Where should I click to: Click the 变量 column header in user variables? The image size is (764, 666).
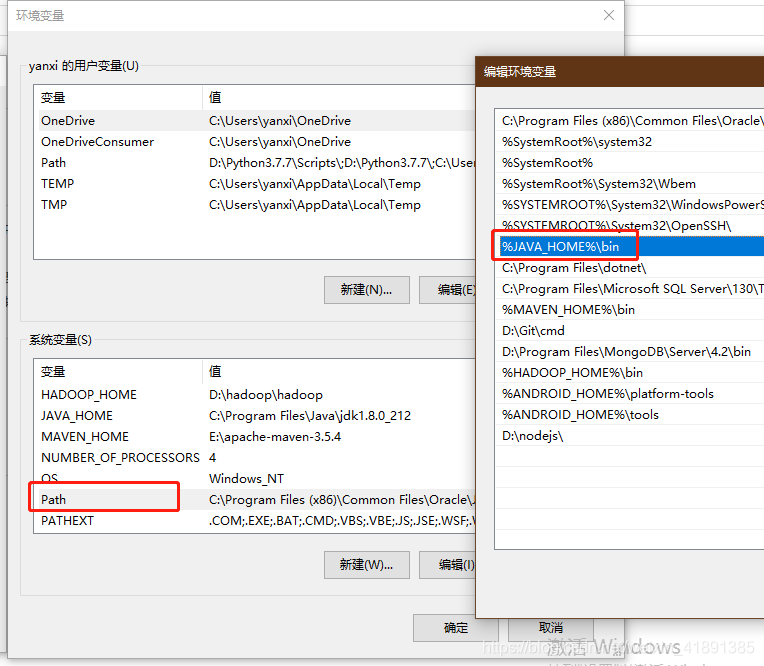(x=118, y=98)
